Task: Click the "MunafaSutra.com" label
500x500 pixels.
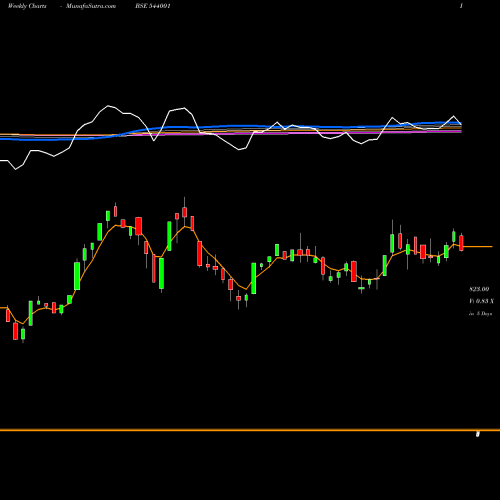Action: [91, 6]
